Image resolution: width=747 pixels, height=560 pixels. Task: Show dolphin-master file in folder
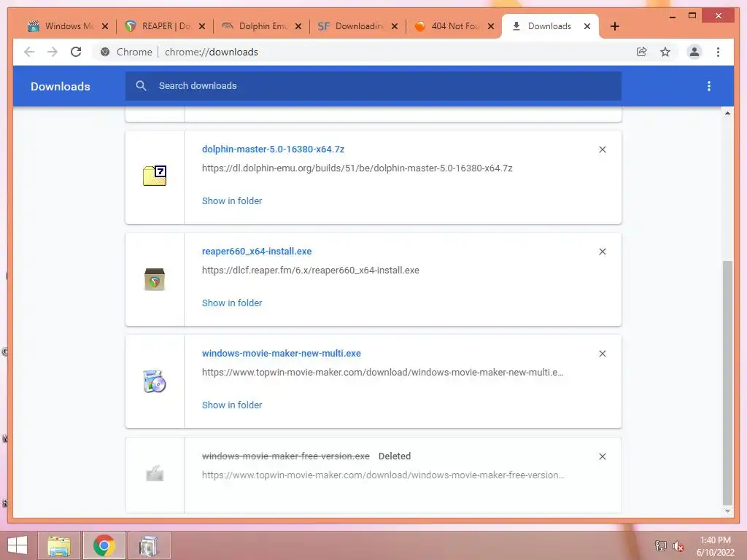tap(232, 201)
